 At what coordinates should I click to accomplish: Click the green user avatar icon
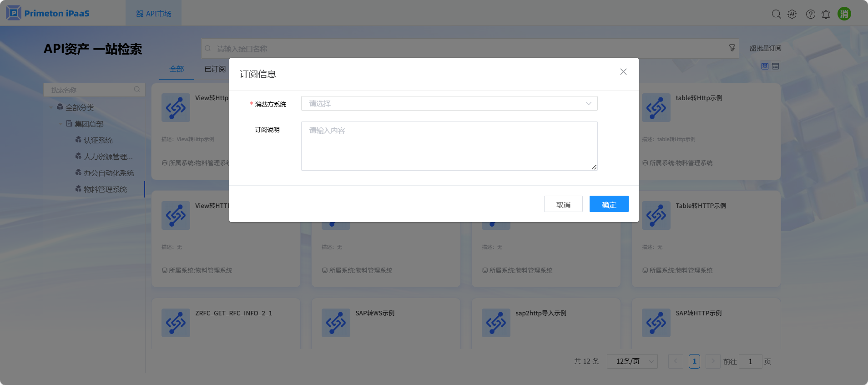(x=844, y=14)
